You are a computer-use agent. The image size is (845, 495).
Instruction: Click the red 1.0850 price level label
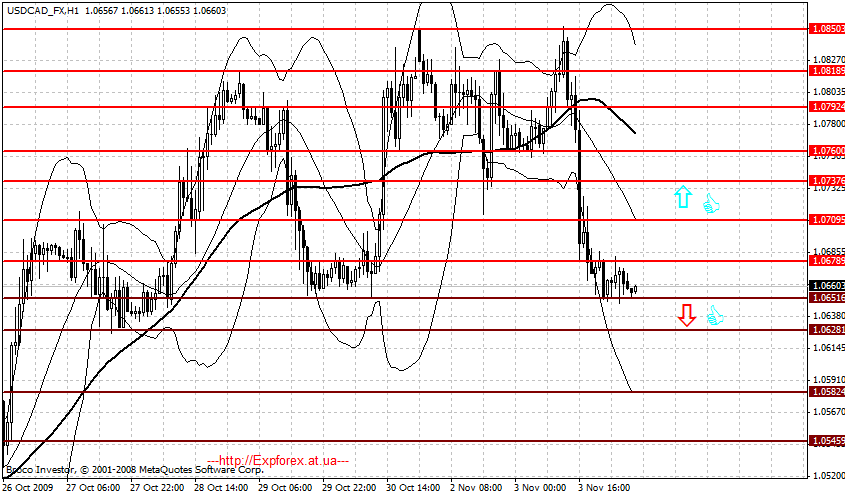(827, 29)
